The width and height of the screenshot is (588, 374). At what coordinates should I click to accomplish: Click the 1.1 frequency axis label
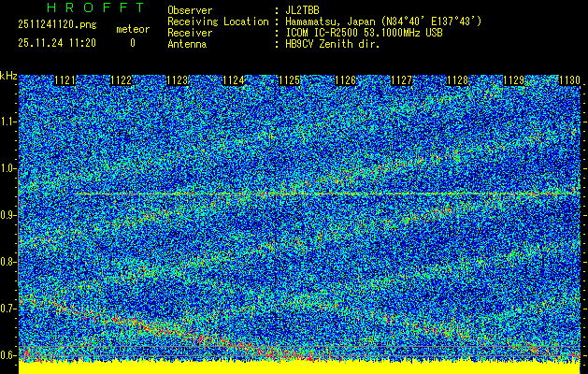[8, 122]
